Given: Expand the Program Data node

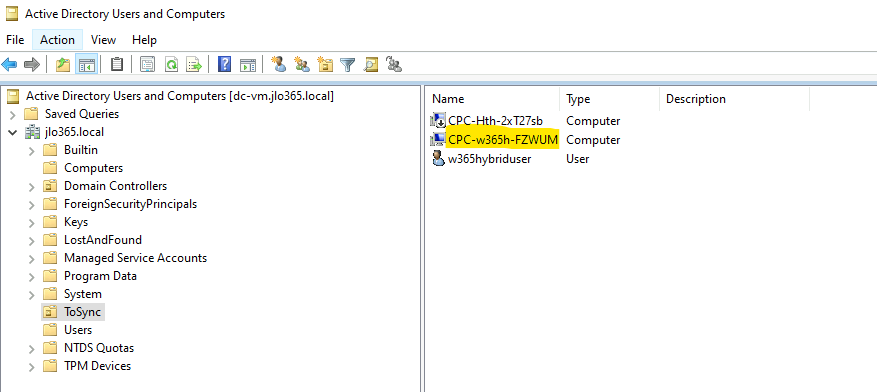Looking at the screenshot, I should point(32,276).
